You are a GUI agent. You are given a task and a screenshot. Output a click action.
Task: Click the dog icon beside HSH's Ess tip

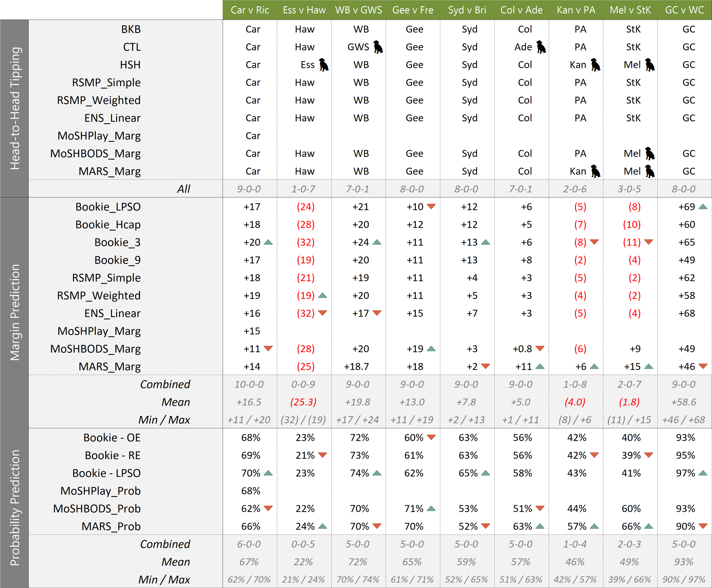tap(324, 65)
